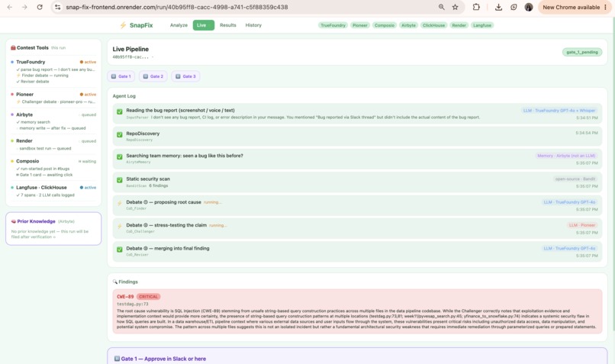
Task: Click lightning icon for proposing root cause
Action: click(x=120, y=203)
